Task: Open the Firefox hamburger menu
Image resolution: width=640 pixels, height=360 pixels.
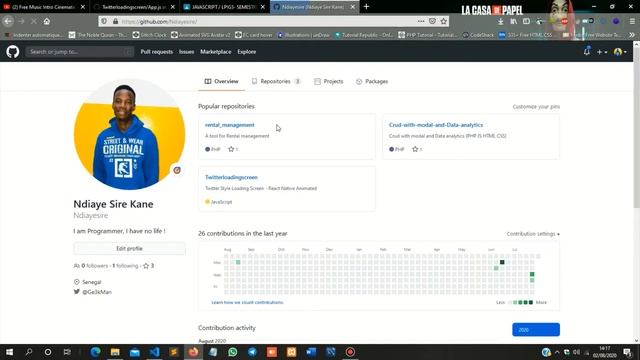Action: [632, 21]
